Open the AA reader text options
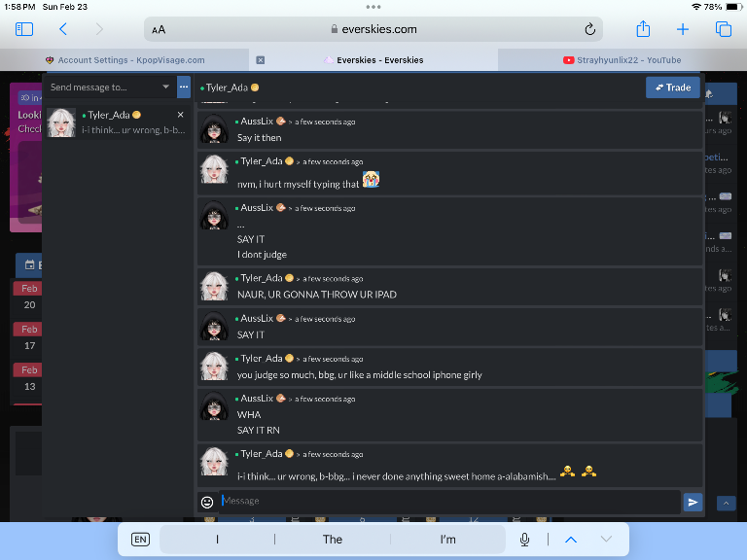The height and width of the screenshot is (560, 747). (159, 29)
